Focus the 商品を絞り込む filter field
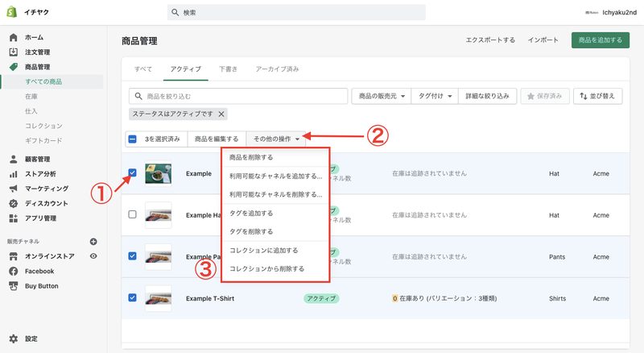 point(238,96)
